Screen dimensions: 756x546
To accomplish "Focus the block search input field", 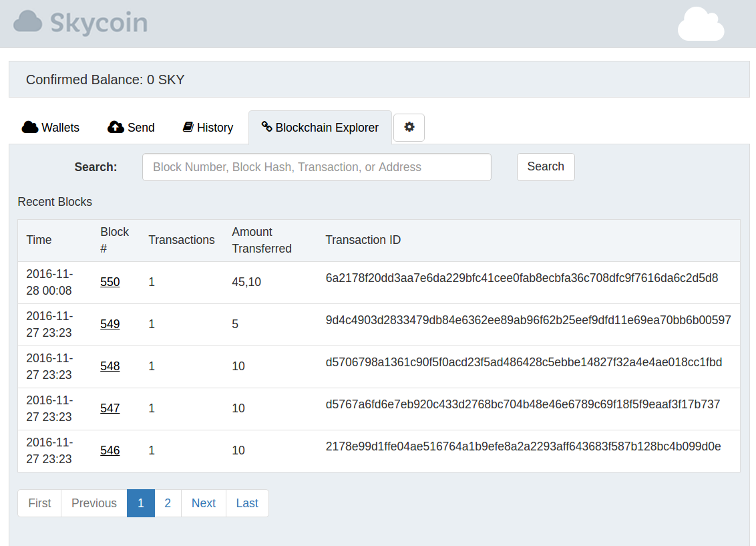I will (x=317, y=167).
